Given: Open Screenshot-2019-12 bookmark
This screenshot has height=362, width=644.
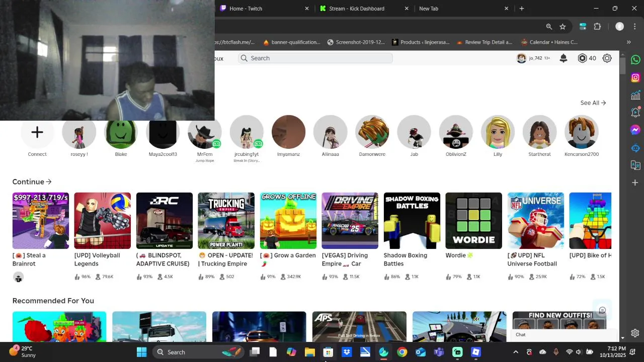Looking at the screenshot, I should click(356, 42).
